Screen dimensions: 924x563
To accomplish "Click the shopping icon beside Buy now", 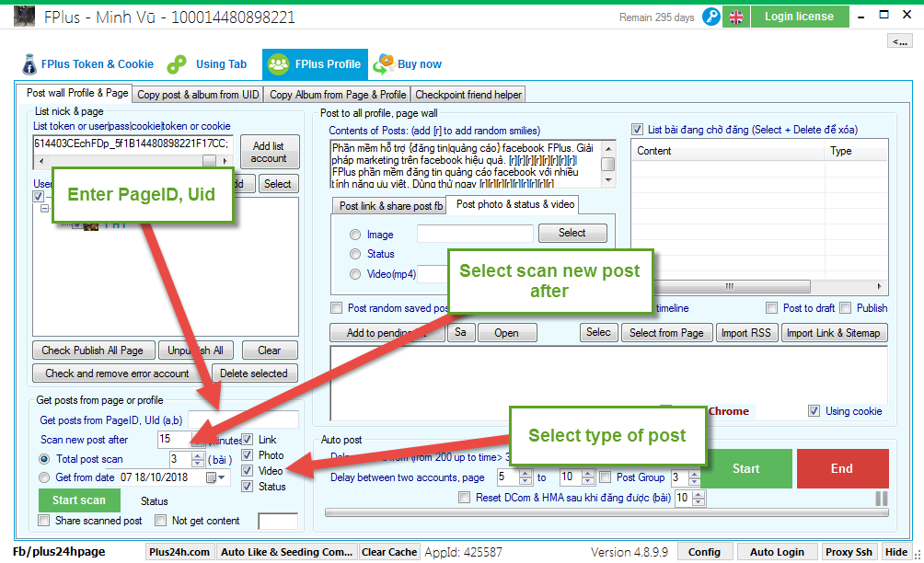I will [x=384, y=63].
